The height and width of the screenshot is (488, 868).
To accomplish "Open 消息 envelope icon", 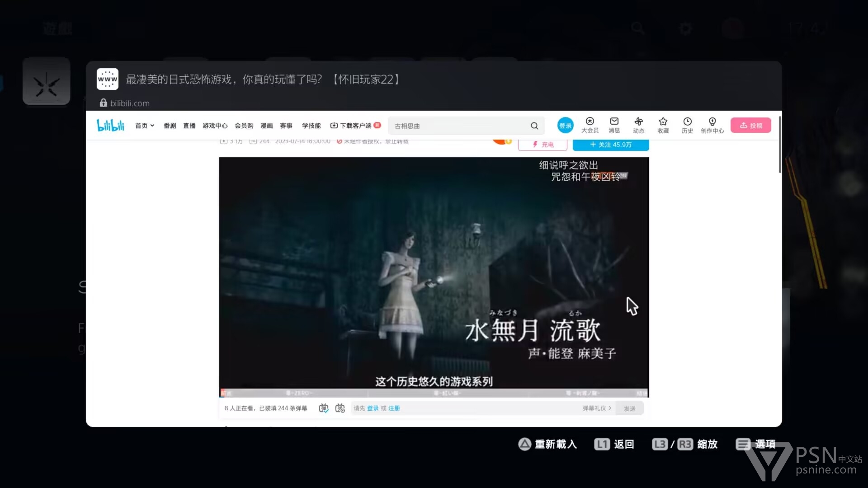I will (614, 125).
